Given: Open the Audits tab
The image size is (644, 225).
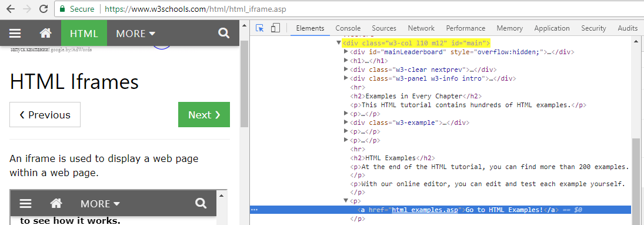Looking at the screenshot, I should pos(628,28).
